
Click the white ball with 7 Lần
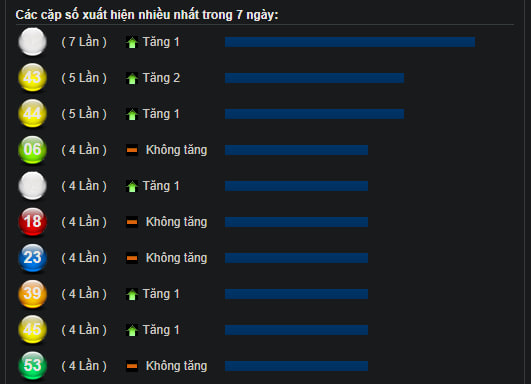pyautogui.click(x=33, y=42)
